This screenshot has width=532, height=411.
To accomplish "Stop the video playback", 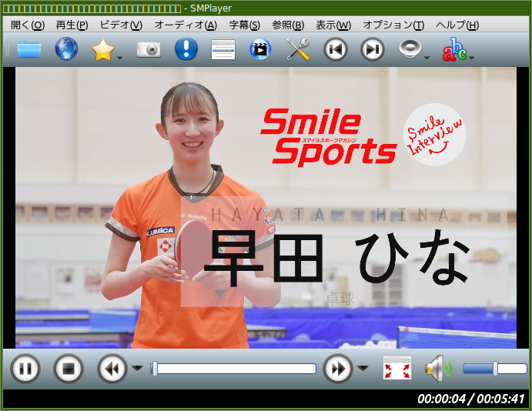I will [69, 368].
